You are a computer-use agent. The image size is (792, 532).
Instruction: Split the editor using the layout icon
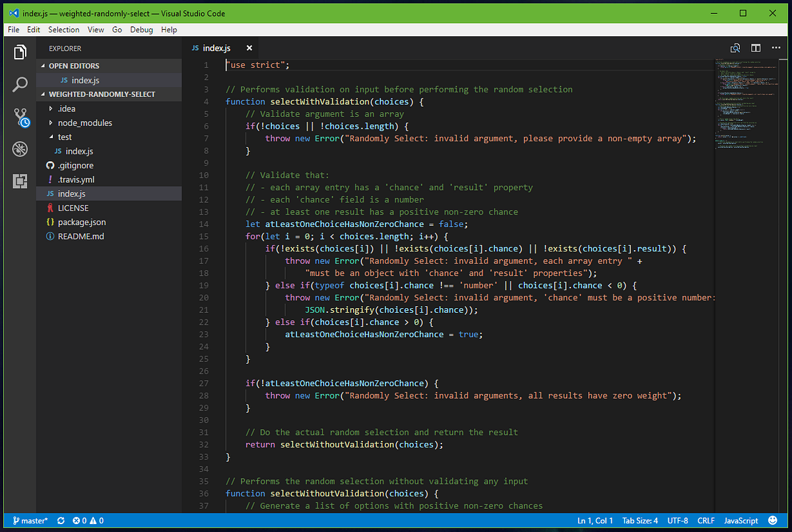(756, 48)
